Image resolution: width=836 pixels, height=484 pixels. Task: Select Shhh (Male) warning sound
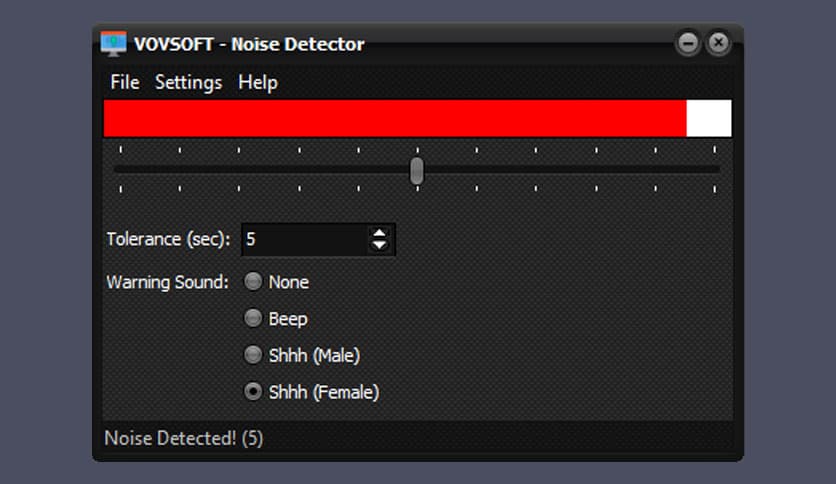pos(302,355)
